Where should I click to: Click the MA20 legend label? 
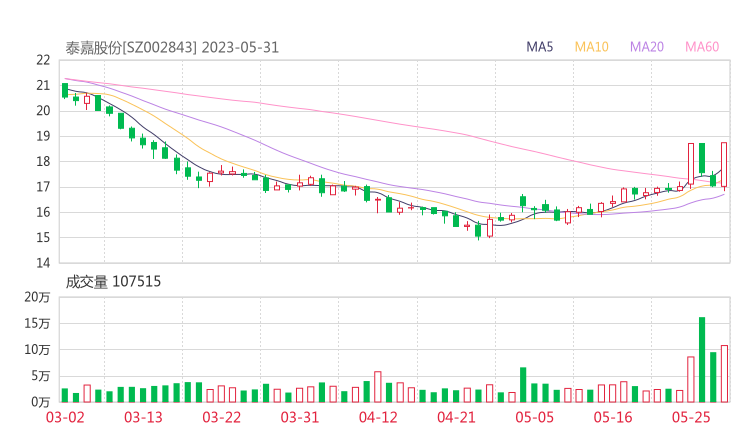[x=647, y=47]
